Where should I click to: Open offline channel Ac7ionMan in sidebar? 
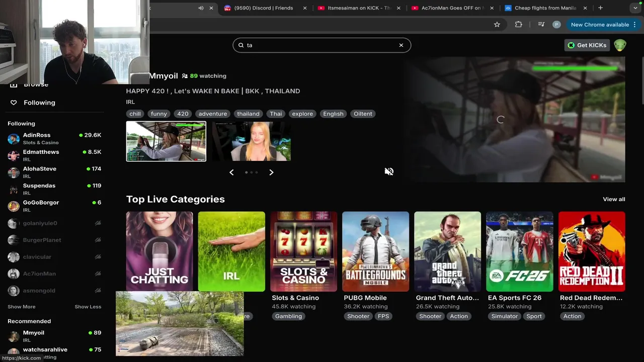[x=54, y=274]
